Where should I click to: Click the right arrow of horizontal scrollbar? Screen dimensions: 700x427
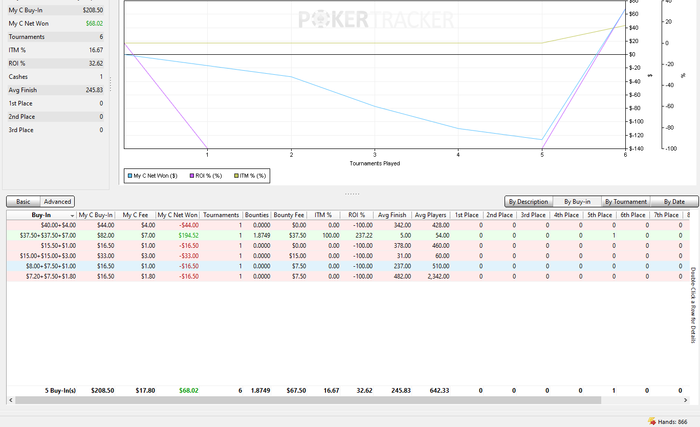point(685,400)
